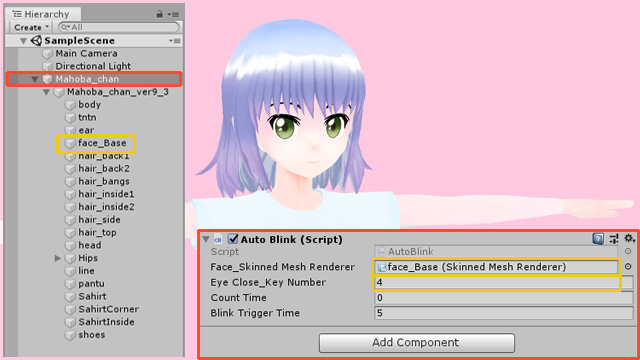This screenshot has height=360, width=640.
Task: Click the cube icon of head
Action: pos(71,245)
